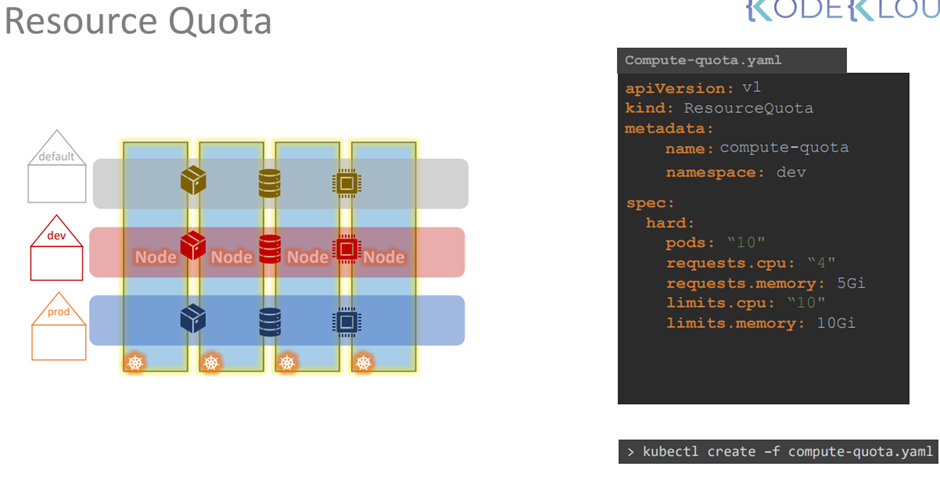The image size is (940, 499).
Task: Click the requests.cpu: "4" line
Action: [x=751, y=263]
